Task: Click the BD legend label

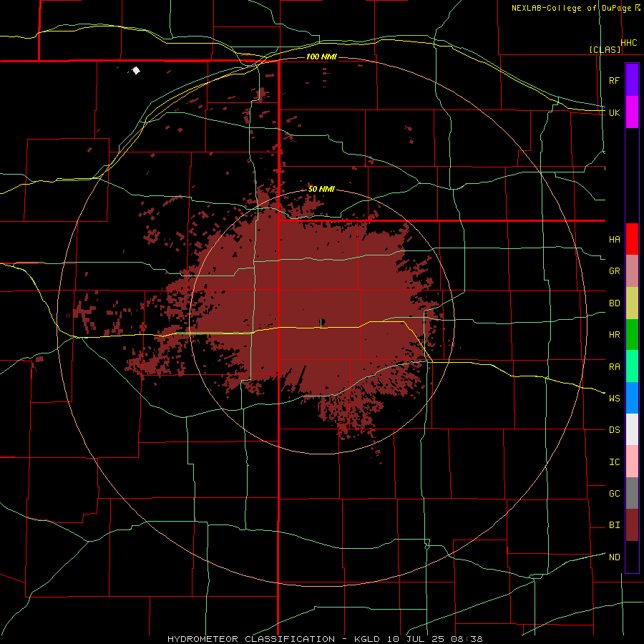Action: (x=614, y=303)
